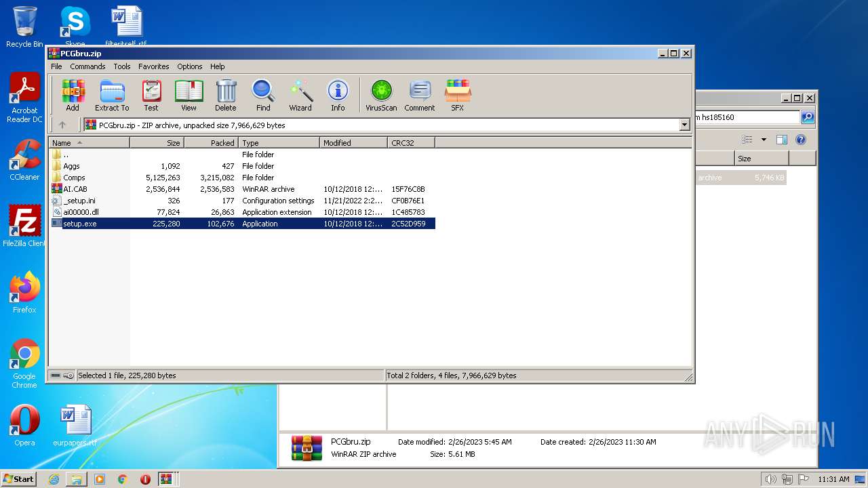Sort by the Packed column header
Screen dimensions: 868x488
pos(211,142)
